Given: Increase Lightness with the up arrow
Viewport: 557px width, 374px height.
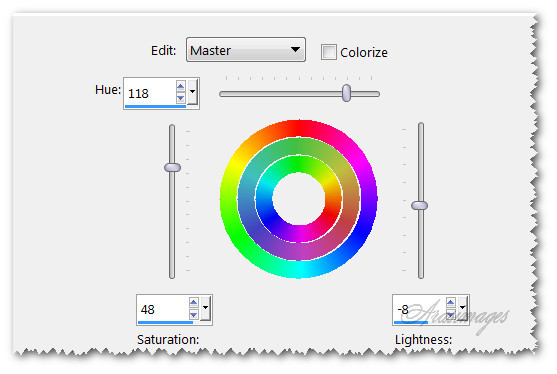Looking at the screenshot, I should pyautogui.click(x=450, y=303).
